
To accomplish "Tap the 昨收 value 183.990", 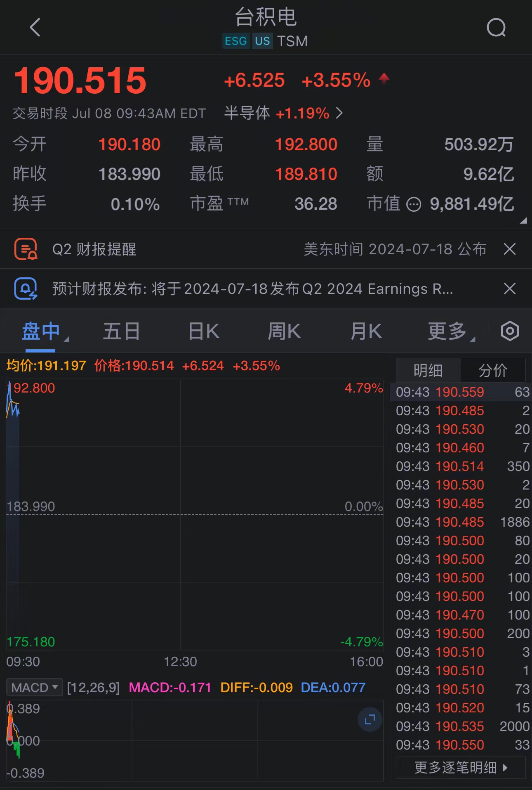I will 129,174.
